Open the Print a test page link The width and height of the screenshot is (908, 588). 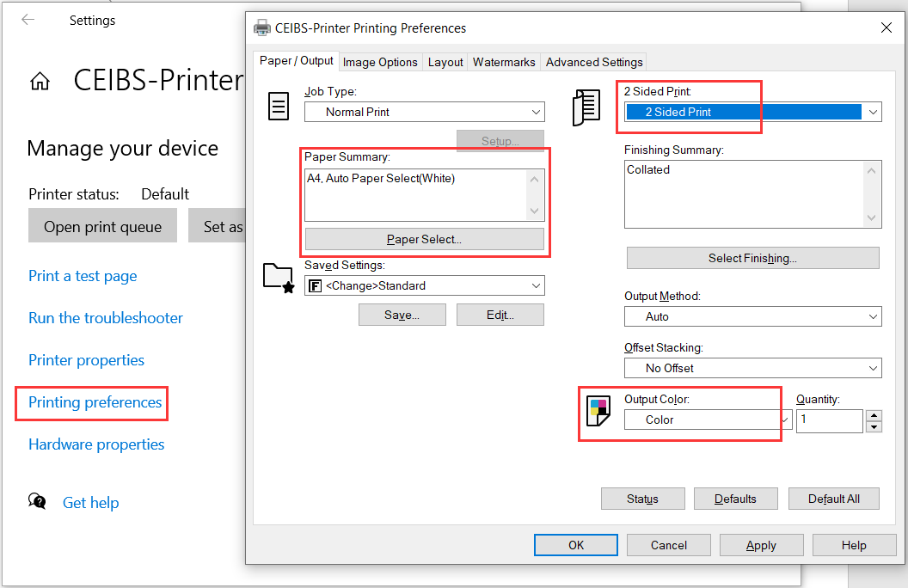pos(82,276)
